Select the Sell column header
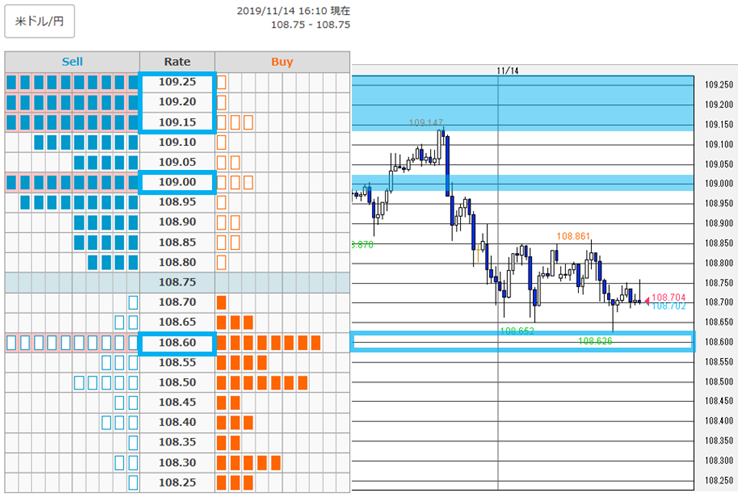 tap(72, 62)
